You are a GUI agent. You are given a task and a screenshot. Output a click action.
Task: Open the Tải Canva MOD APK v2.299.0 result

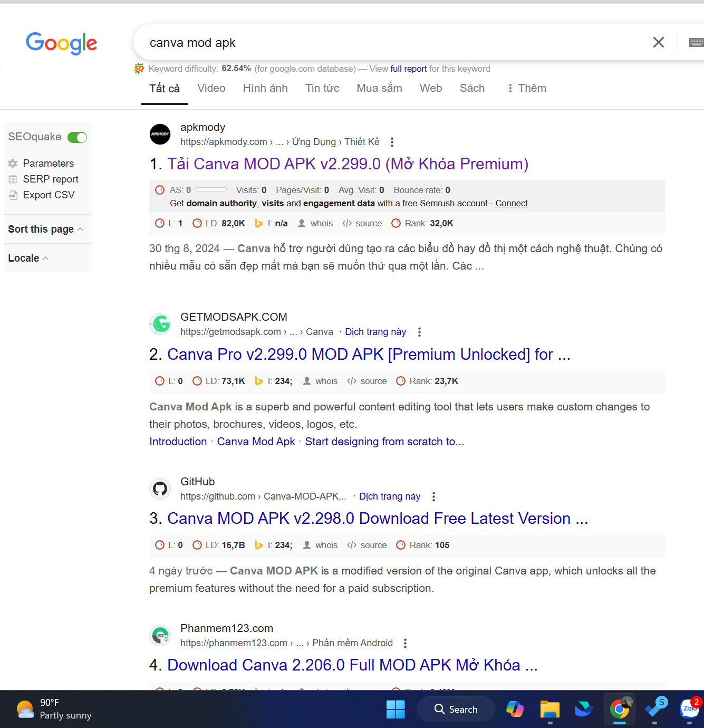[x=348, y=164]
